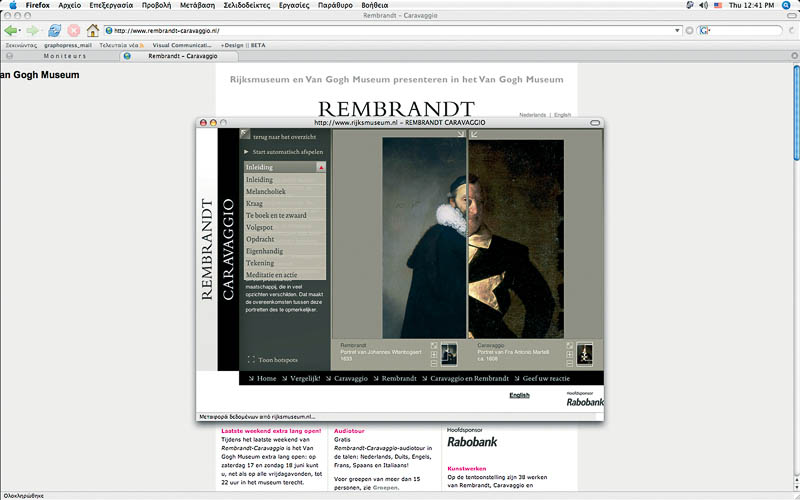Click the Firefox back arrow button
The height and width of the screenshot is (500, 800).
[10, 31]
